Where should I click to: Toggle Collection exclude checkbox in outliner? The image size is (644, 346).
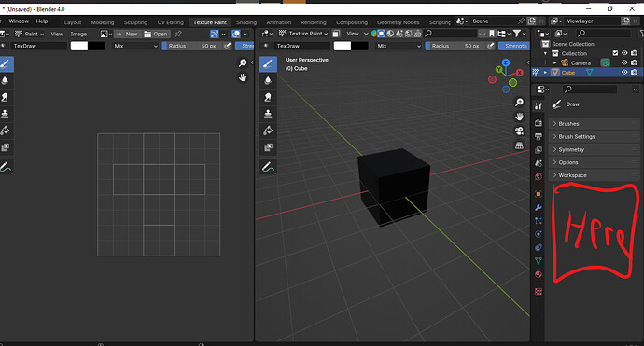[x=615, y=53]
